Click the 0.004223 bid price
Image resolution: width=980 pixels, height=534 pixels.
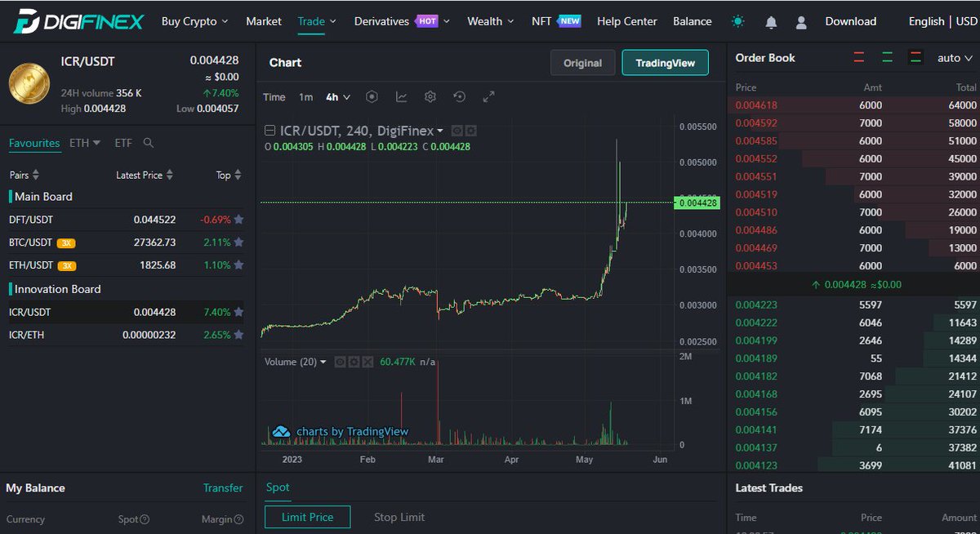pyautogui.click(x=756, y=305)
